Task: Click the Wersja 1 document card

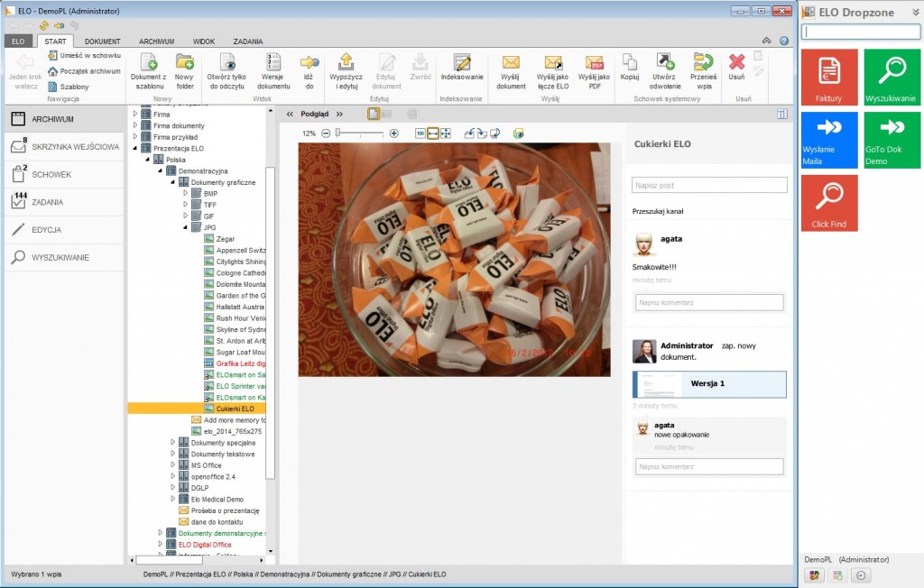Action: point(709,384)
